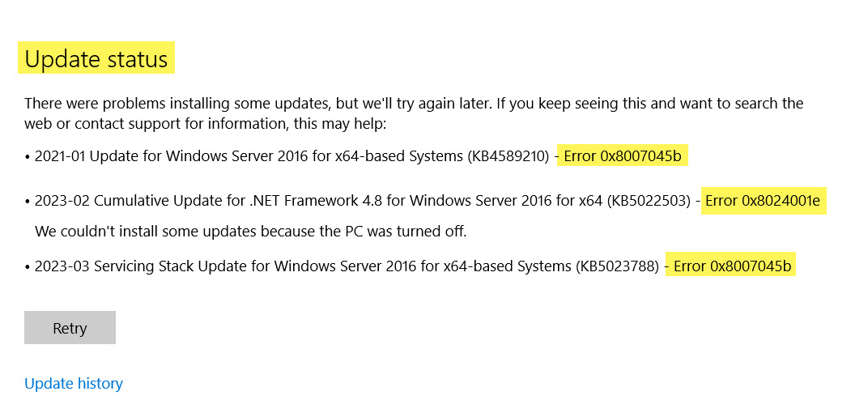Click Error 0x8007045b on the Servicing Stack update
This screenshot has height=417, width=868.
point(732,266)
